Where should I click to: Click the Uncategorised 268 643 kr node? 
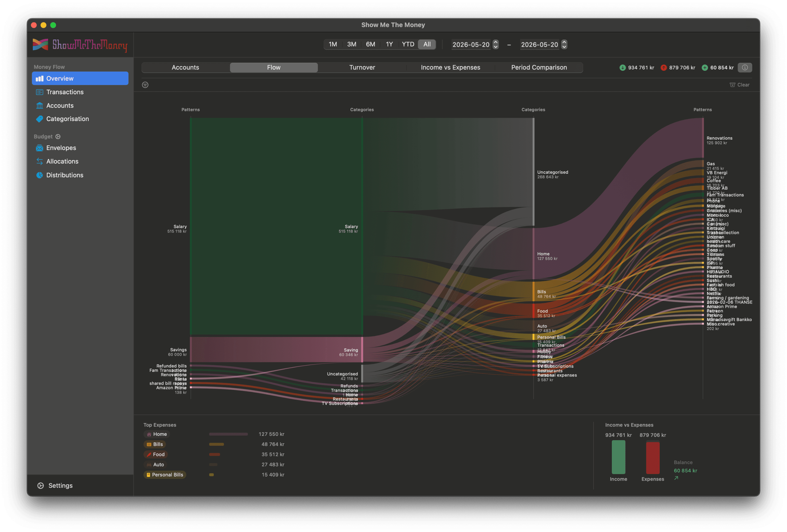point(533,172)
